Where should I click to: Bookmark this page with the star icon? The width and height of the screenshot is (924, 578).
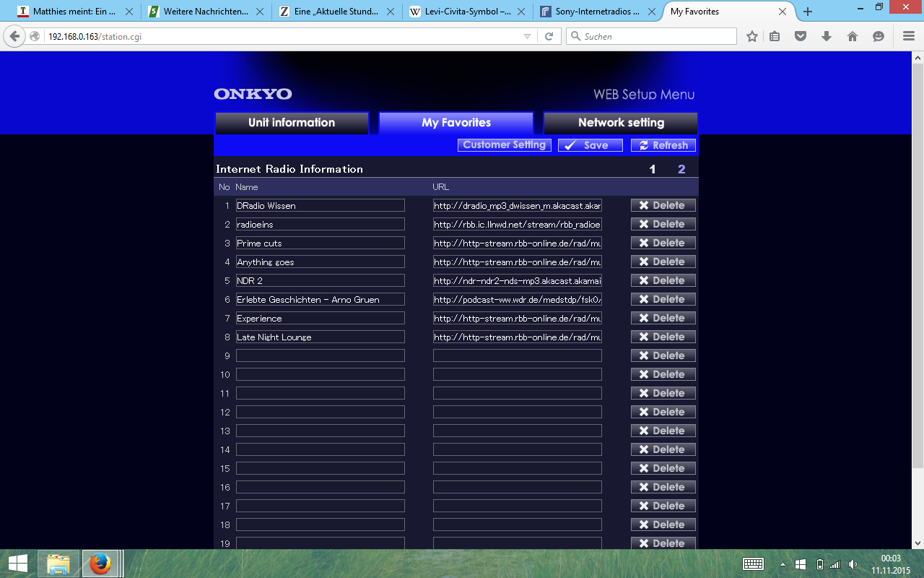point(752,36)
